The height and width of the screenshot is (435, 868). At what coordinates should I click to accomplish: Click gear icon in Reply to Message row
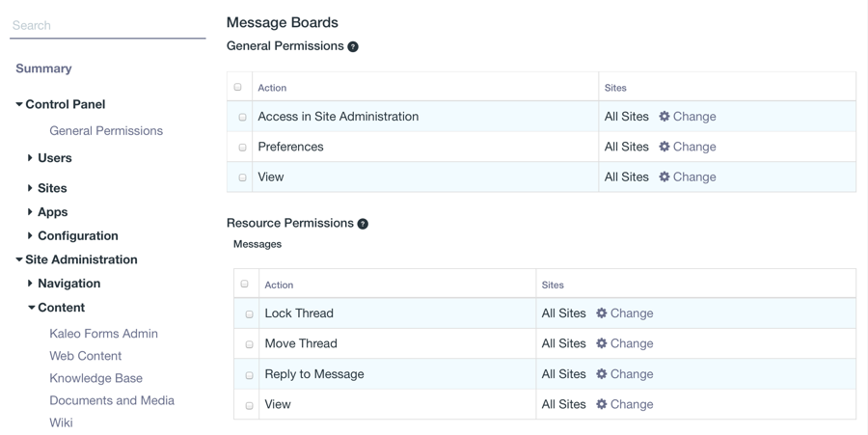coord(601,374)
